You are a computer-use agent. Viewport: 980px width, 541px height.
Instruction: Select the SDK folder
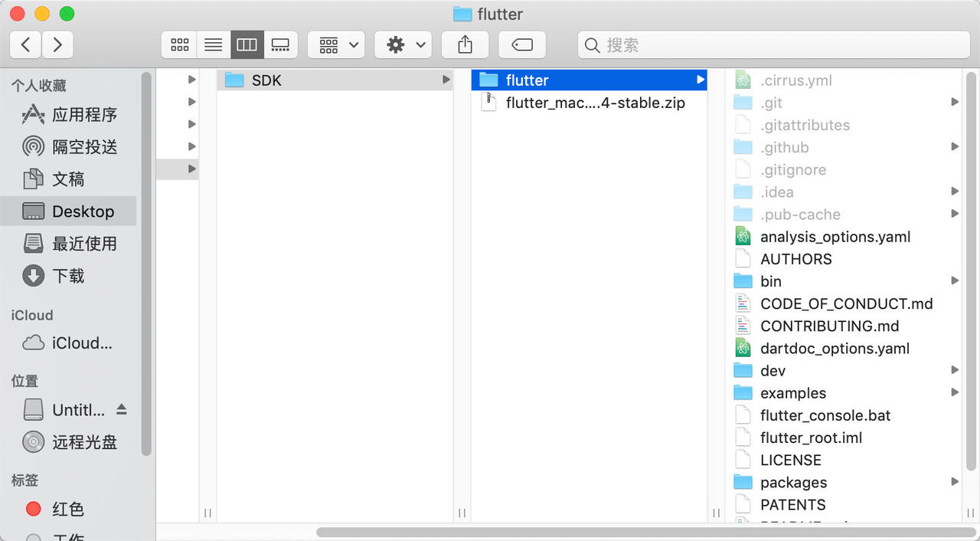click(x=335, y=80)
